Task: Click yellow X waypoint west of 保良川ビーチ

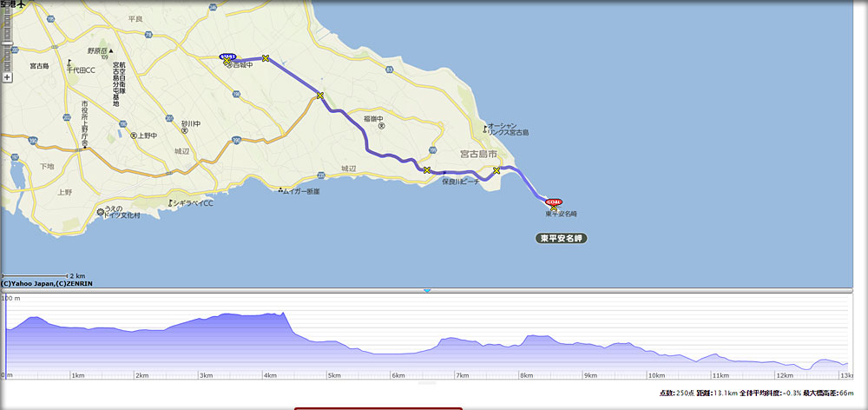Action: click(x=427, y=170)
